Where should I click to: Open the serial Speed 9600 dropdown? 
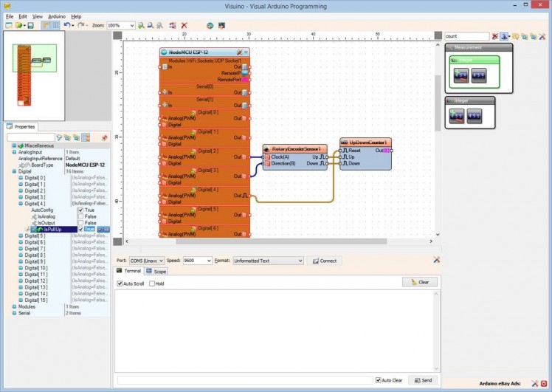coord(208,261)
